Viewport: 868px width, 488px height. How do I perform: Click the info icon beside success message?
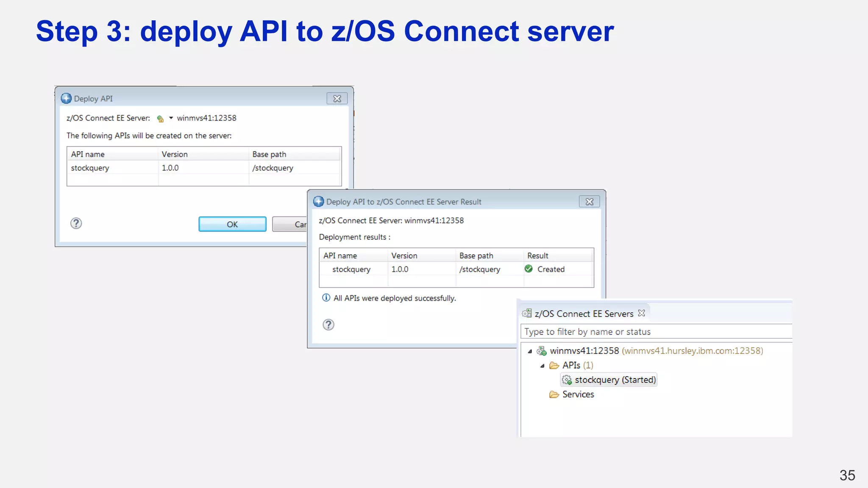326,298
